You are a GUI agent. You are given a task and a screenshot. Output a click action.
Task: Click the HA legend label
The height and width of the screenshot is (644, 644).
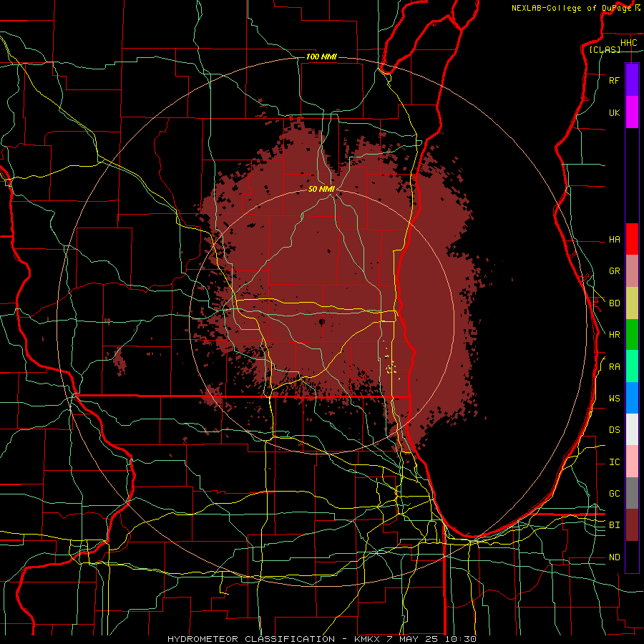(x=614, y=239)
